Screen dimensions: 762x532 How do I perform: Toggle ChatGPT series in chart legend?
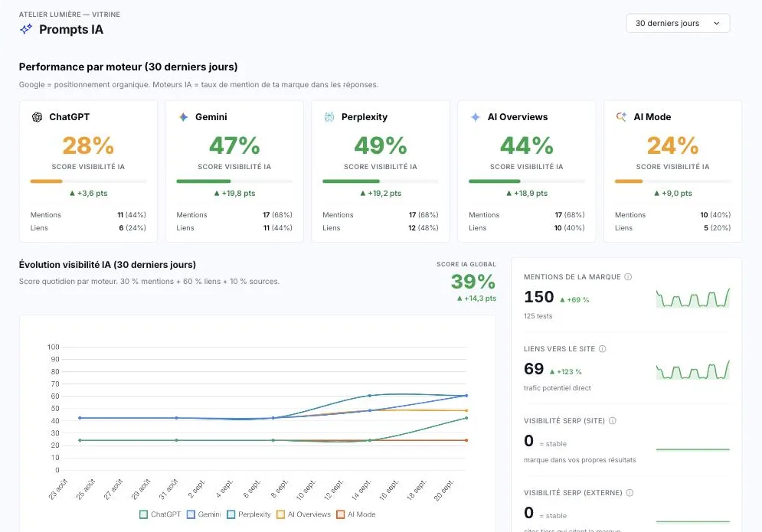(160, 514)
